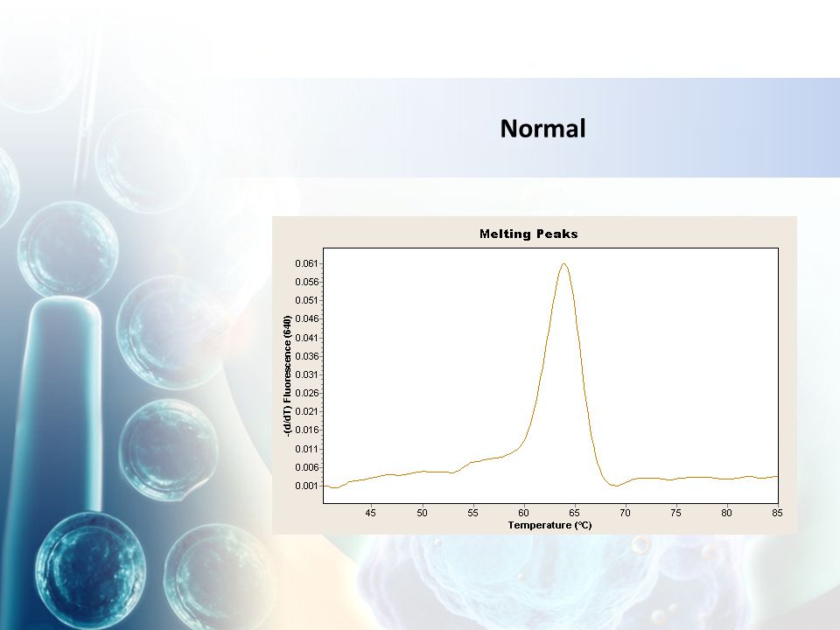Viewport: 840px width, 630px height.
Task: Click the 0.006 y-axis value
Action: click(306, 467)
